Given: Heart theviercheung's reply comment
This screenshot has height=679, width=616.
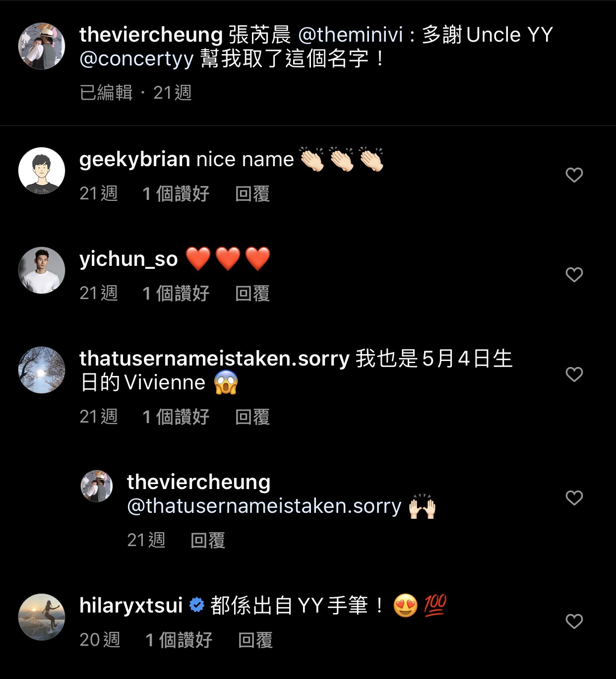Looking at the screenshot, I should click(574, 497).
